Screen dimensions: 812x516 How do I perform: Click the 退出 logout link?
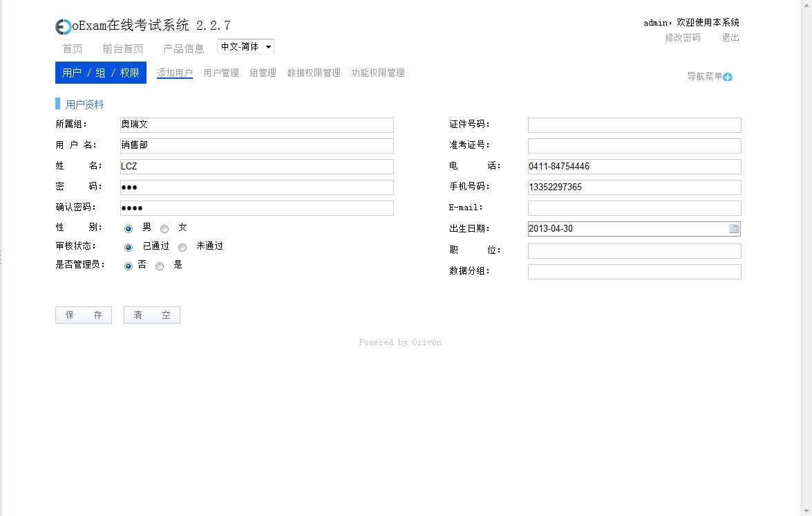[x=730, y=38]
